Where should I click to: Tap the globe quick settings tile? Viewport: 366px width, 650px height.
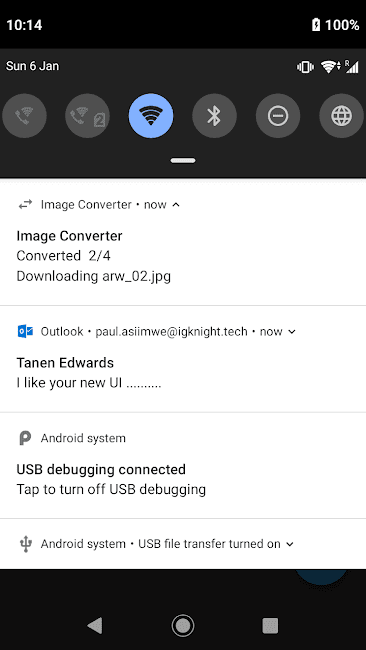click(x=342, y=116)
